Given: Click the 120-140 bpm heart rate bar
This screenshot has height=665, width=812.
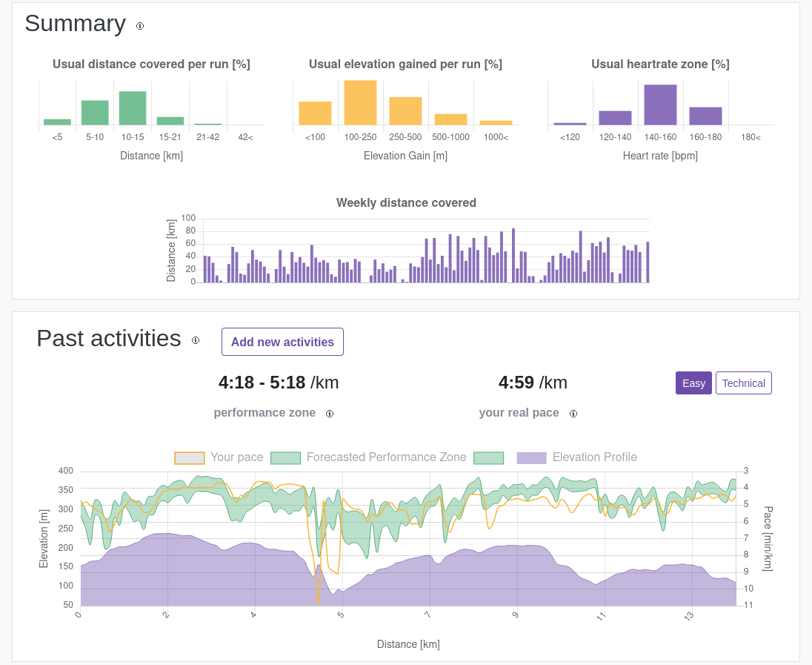Looking at the screenshot, I should pos(615,118).
